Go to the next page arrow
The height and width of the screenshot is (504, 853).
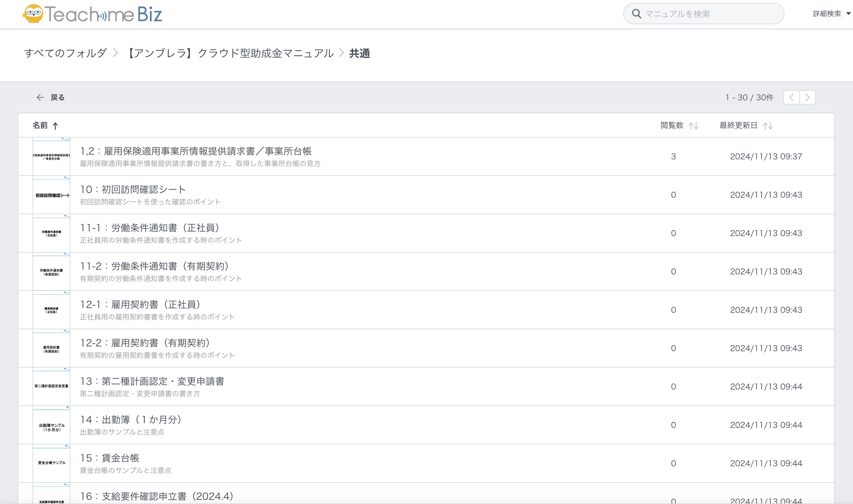click(808, 97)
